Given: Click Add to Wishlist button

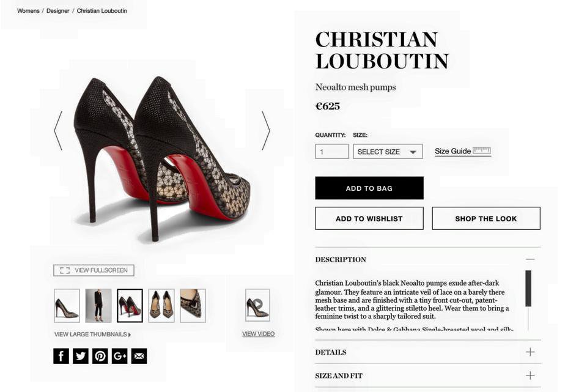Looking at the screenshot, I should point(369,218).
